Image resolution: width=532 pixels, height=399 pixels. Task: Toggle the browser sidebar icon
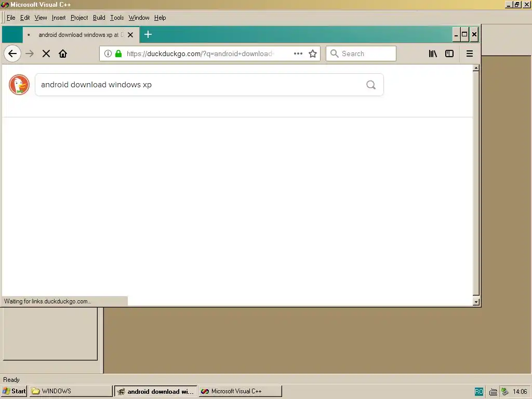tap(449, 54)
